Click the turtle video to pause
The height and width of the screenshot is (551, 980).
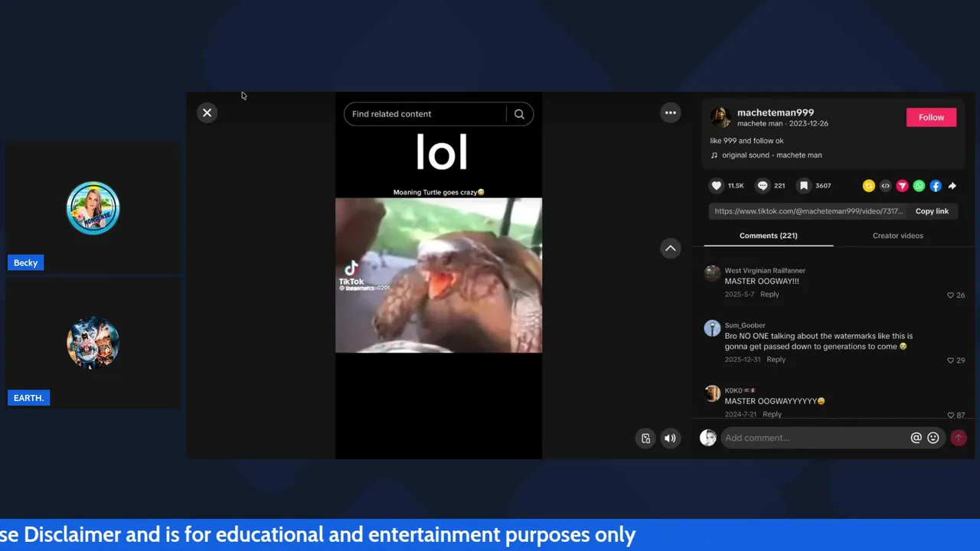coord(439,275)
